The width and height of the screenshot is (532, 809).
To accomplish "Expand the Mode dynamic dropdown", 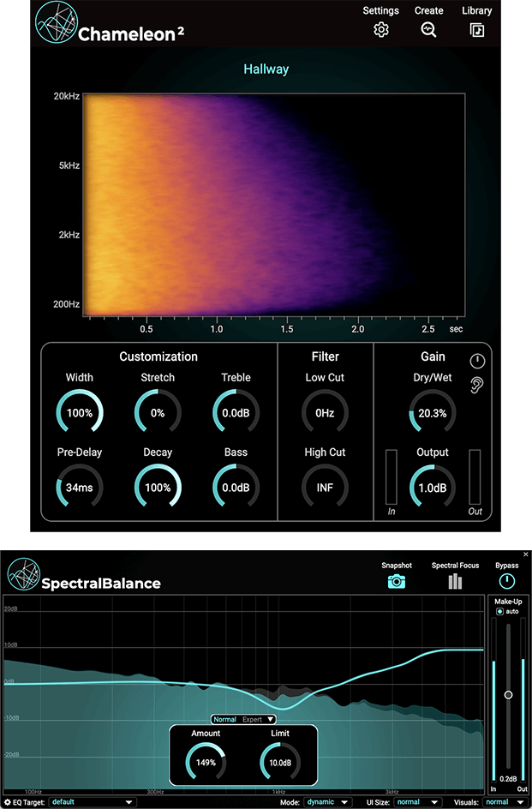I will point(327,802).
